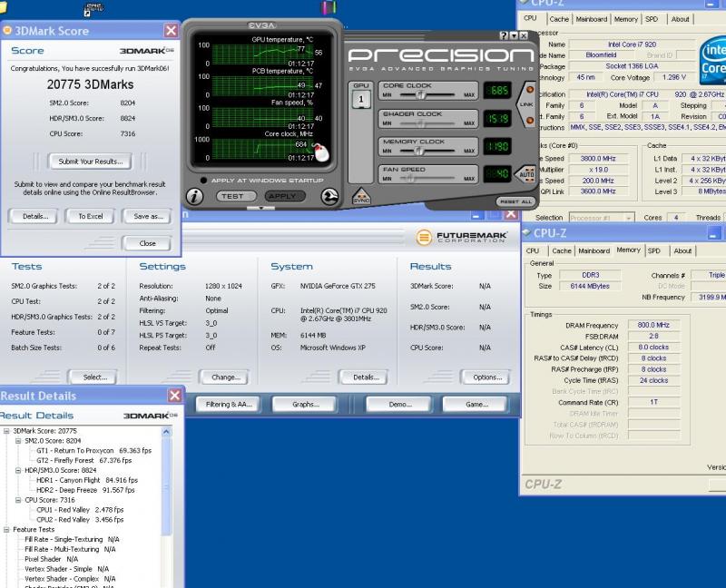Screen dimensions: 726x588
Task: Click Details button under System
Action: 366,377
